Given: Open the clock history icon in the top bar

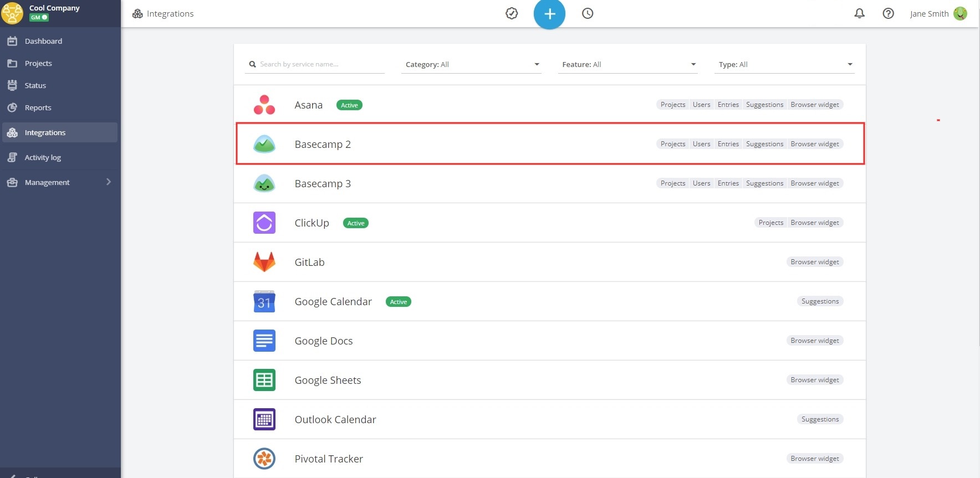Looking at the screenshot, I should (588, 13).
